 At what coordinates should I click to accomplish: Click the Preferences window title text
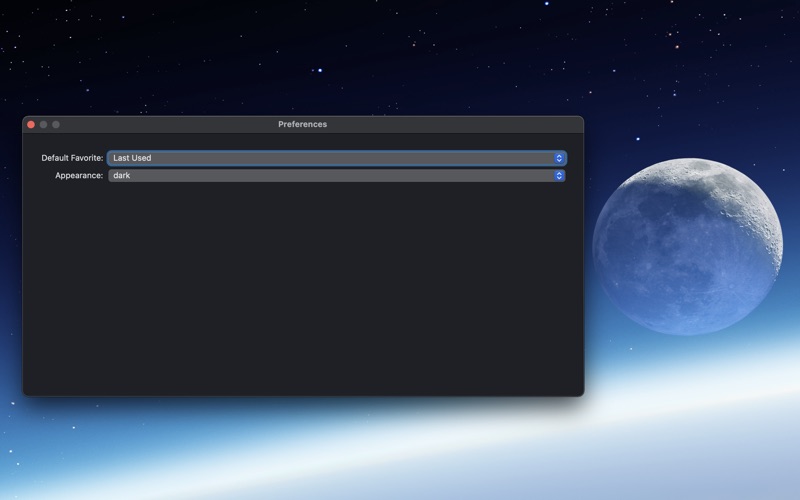(303, 124)
